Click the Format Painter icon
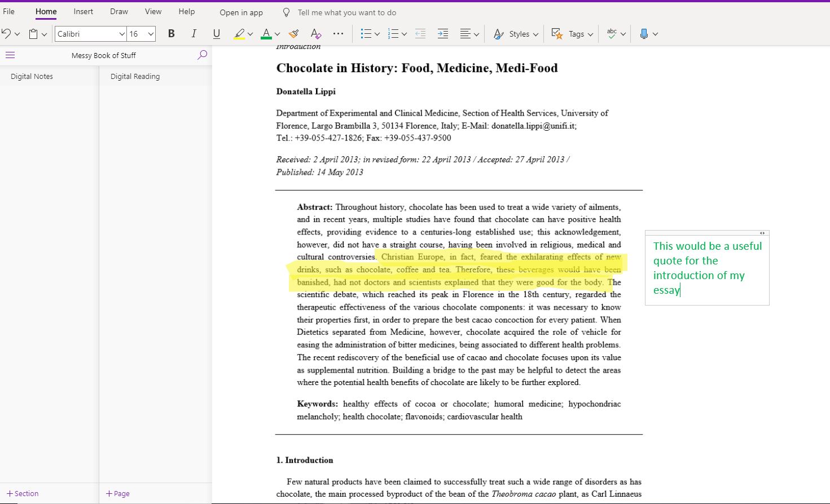 coord(293,34)
